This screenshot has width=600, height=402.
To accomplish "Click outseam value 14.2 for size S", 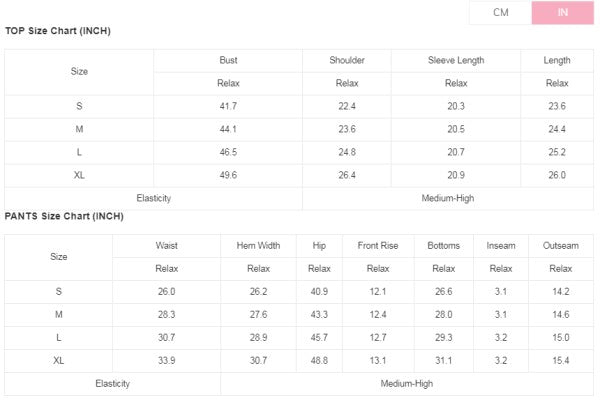I will (x=561, y=291).
